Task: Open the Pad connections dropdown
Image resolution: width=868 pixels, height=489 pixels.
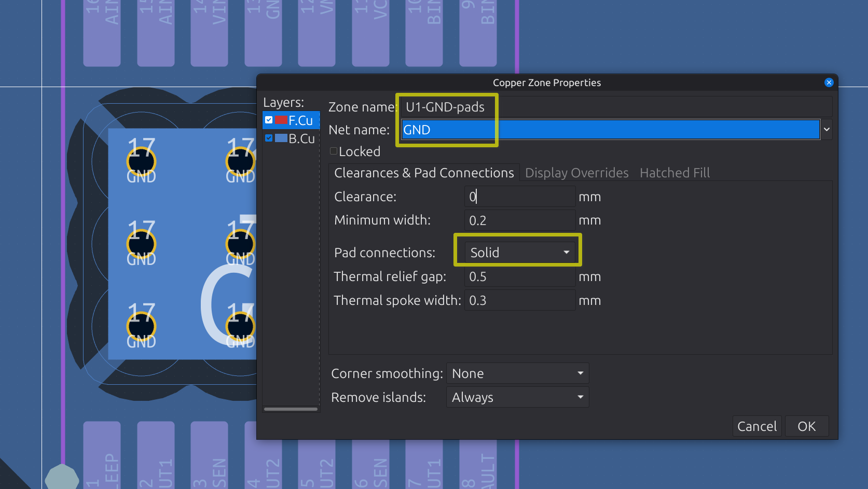Action: click(520, 253)
